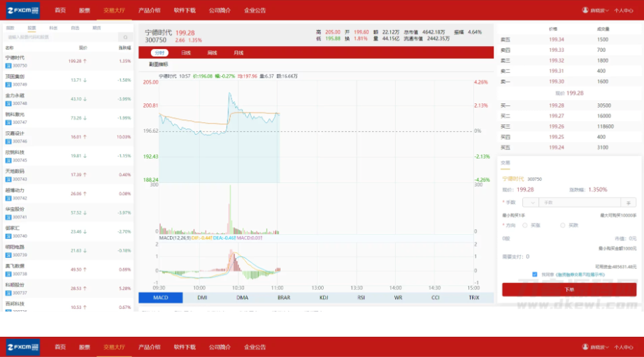
Task: Click the blue market badge next to code 300745
Action: coord(8,161)
